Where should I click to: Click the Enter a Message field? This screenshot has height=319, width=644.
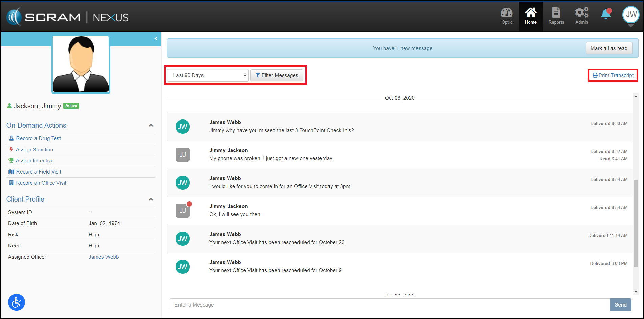tap(389, 305)
